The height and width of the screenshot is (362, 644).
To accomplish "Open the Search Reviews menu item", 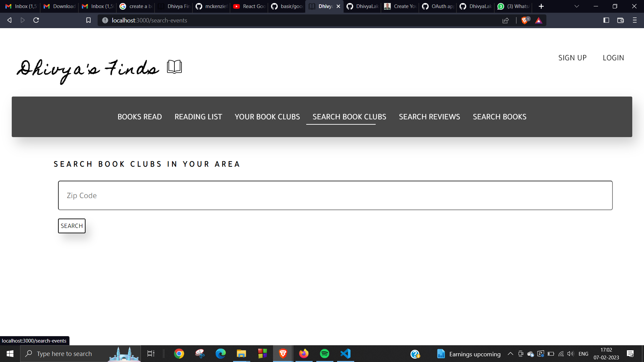I will pos(429,117).
